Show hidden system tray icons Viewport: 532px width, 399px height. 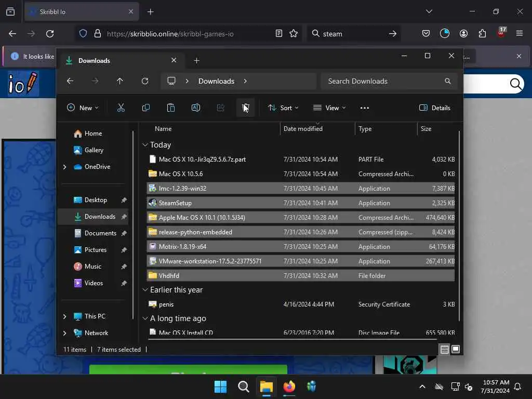[x=422, y=387]
